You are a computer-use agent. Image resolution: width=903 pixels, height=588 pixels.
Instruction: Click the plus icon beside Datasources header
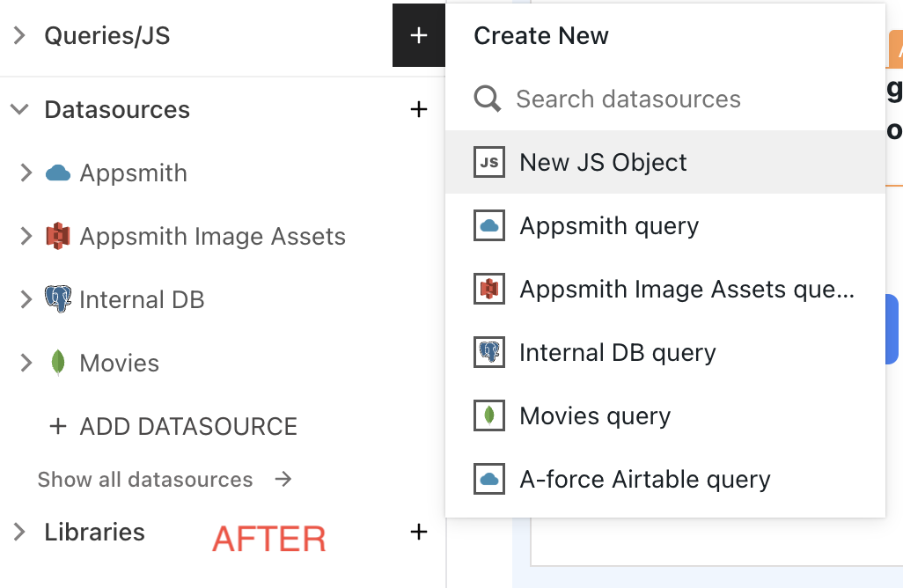point(419,109)
